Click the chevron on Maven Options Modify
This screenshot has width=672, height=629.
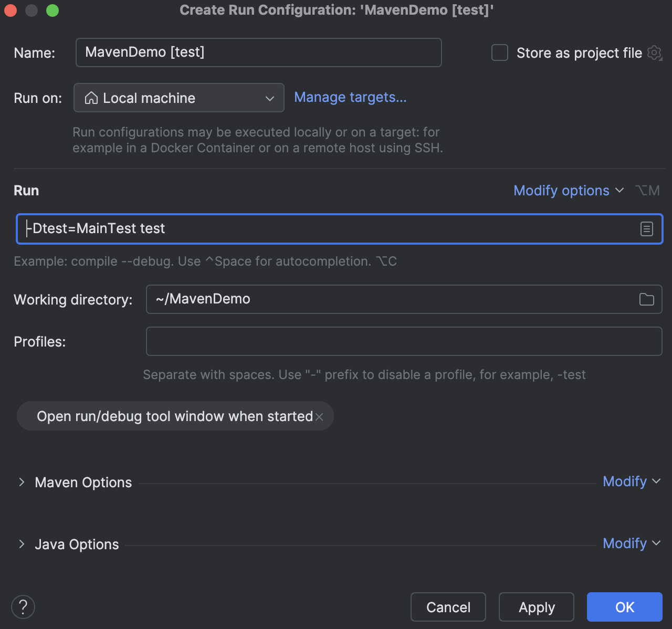pos(656,481)
